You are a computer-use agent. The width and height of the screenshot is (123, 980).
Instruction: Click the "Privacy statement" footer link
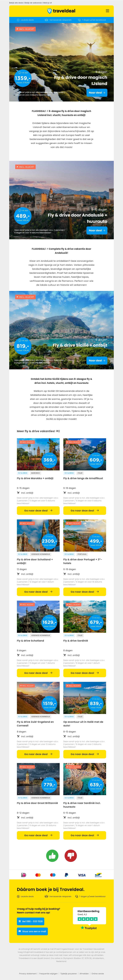pyautogui.click(x=28, y=974)
